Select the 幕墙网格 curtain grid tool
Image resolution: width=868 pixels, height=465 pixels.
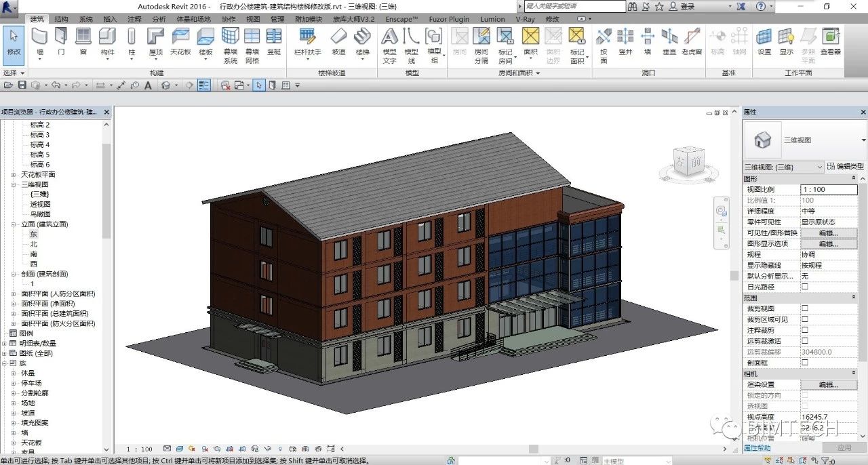(252, 45)
